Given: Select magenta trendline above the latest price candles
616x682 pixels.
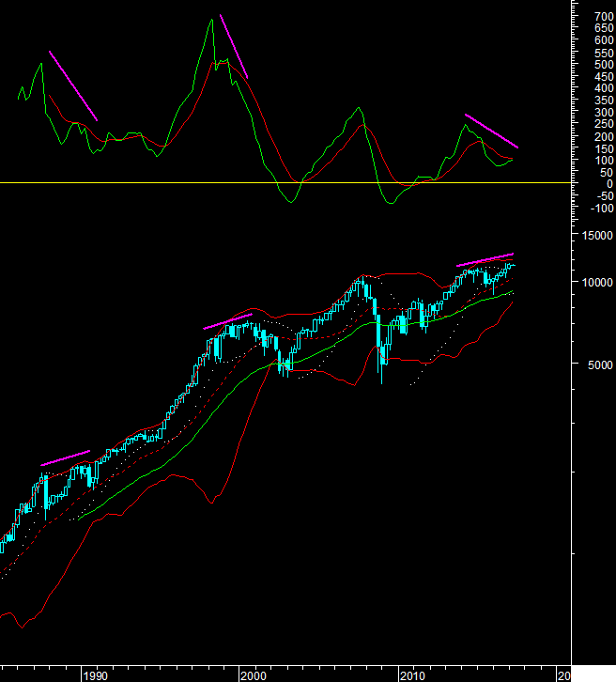Looking at the screenshot, I should [x=485, y=259].
